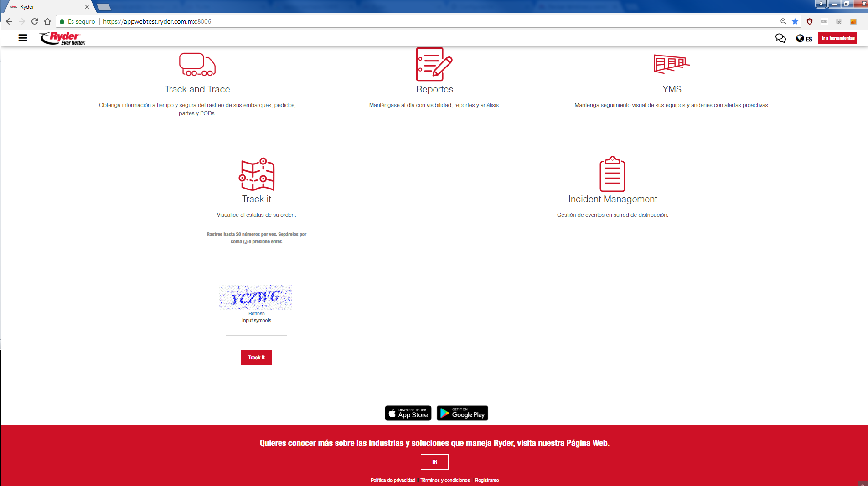The width and height of the screenshot is (868, 486).
Task: Click Refresh to get a new captcha
Action: tap(256, 313)
